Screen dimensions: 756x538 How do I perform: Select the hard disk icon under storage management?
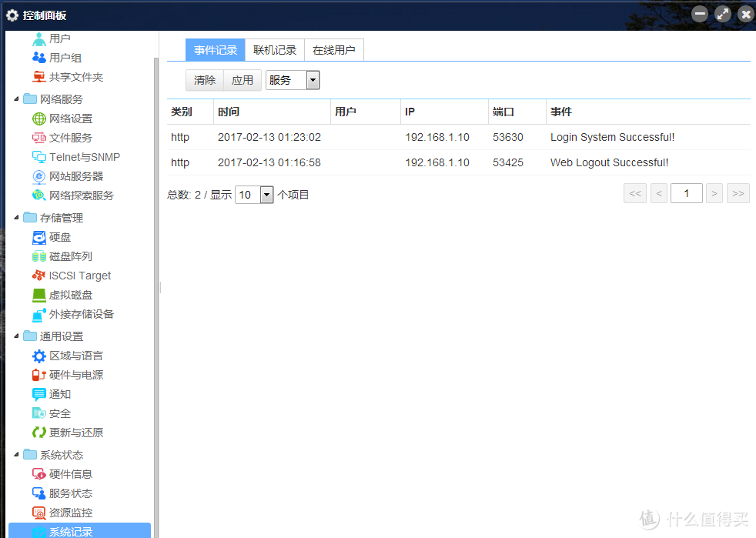tap(39, 237)
